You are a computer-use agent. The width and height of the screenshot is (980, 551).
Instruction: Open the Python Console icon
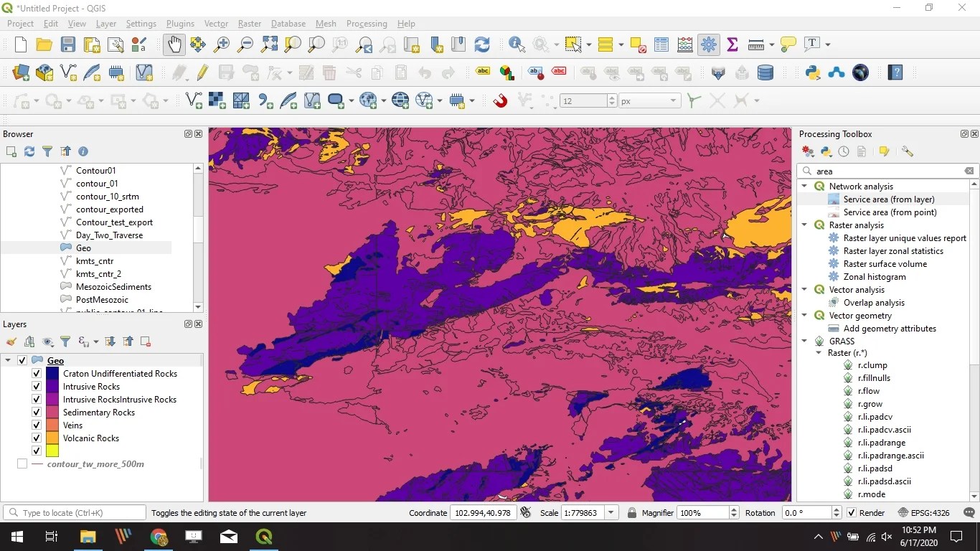[812, 72]
